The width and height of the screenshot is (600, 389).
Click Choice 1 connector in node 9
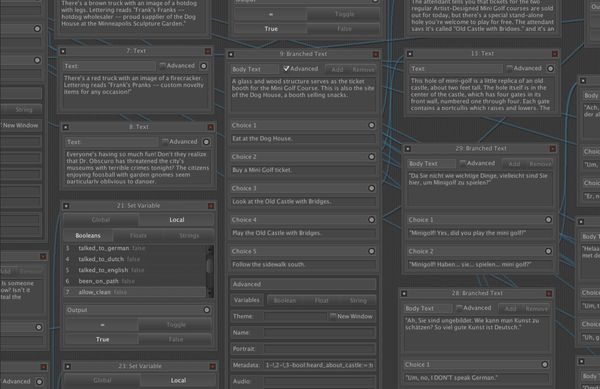tap(371, 125)
